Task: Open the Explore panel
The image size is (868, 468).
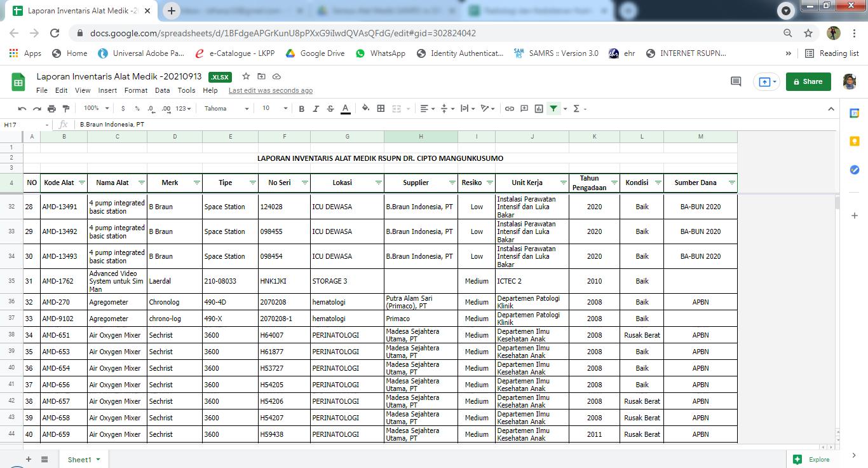Action: point(812,459)
